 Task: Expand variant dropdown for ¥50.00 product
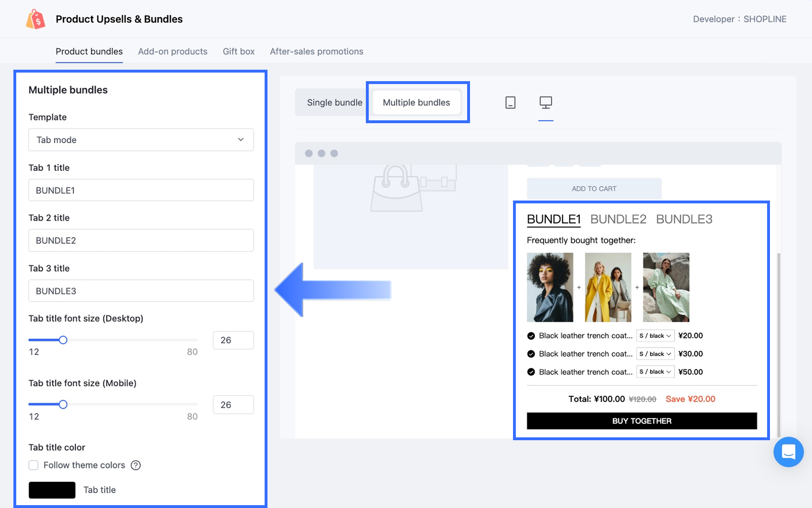(655, 372)
